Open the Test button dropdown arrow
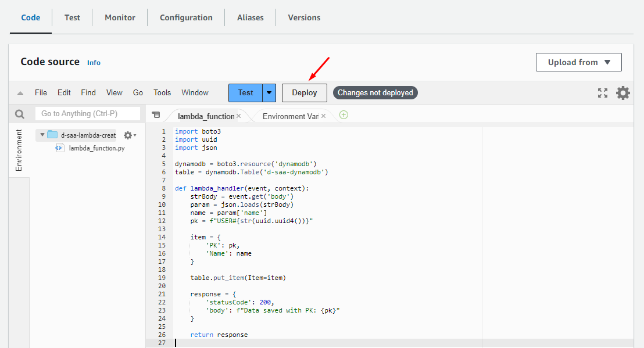The height and width of the screenshot is (348, 644). coord(269,93)
